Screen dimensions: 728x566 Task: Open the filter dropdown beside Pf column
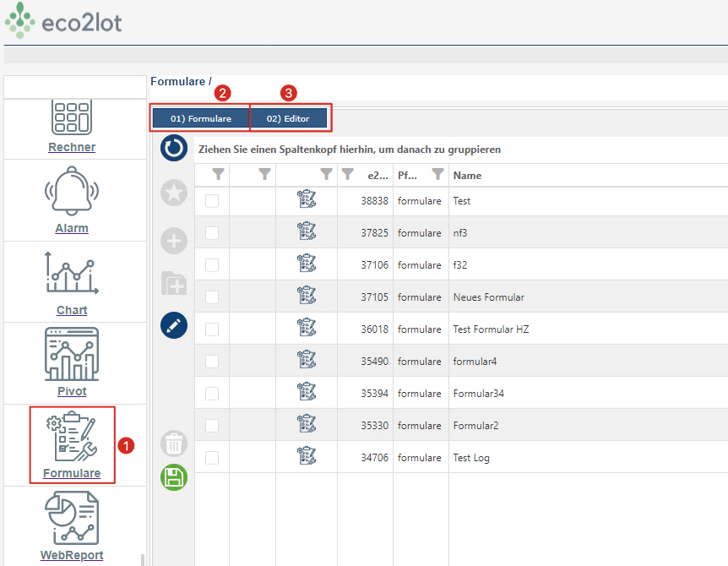tap(437, 175)
